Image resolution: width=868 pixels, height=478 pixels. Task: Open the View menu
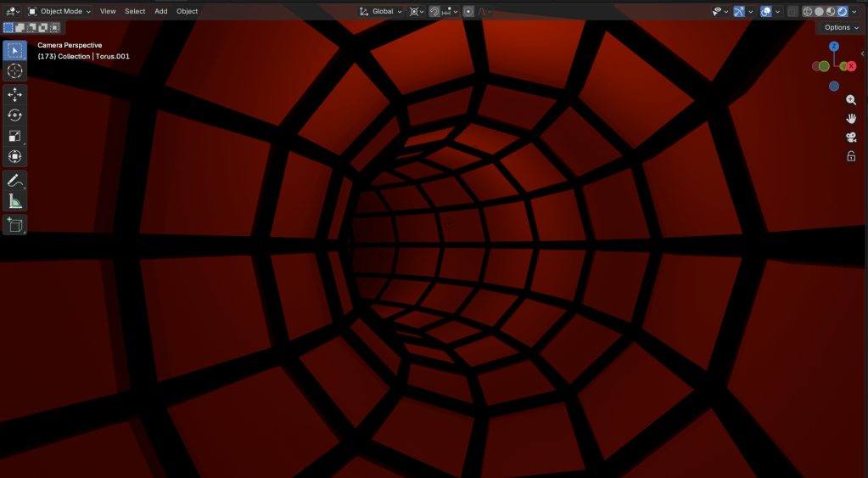coord(108,12)
